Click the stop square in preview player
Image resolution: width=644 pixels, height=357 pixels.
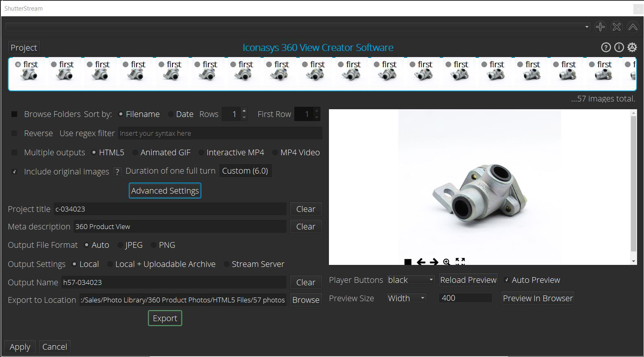408,262
